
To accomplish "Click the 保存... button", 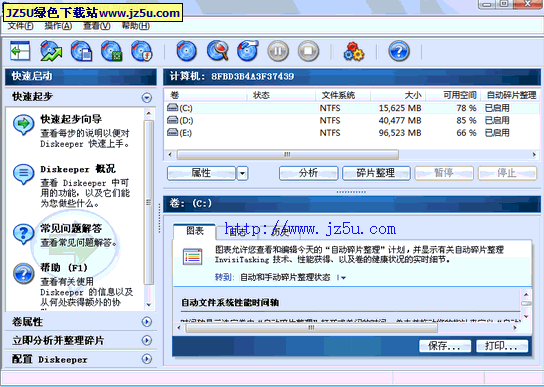I will point(445,346).
